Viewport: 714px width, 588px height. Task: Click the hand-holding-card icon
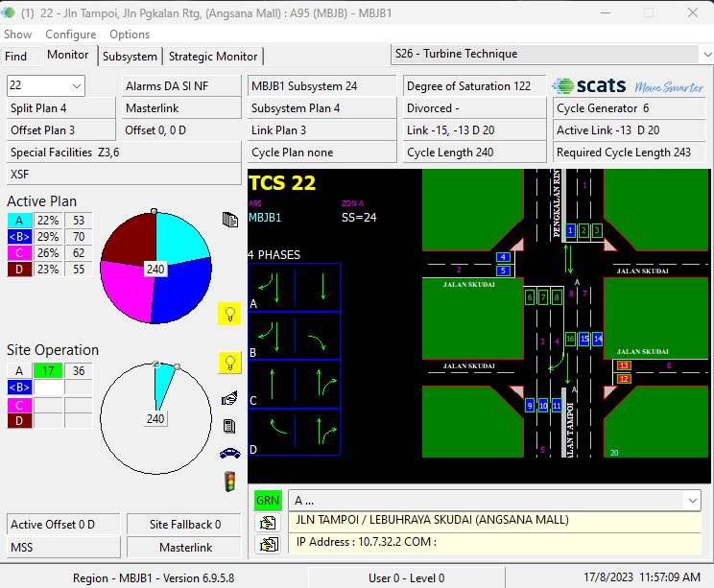point(230,399)
